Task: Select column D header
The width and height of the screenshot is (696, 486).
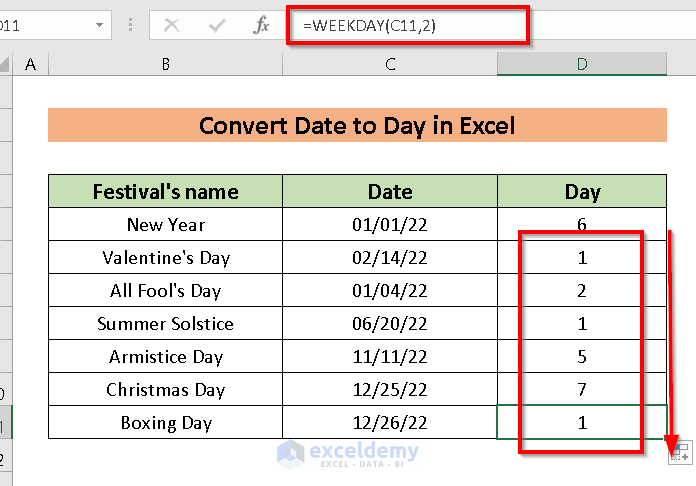Action: coord(582,65)
